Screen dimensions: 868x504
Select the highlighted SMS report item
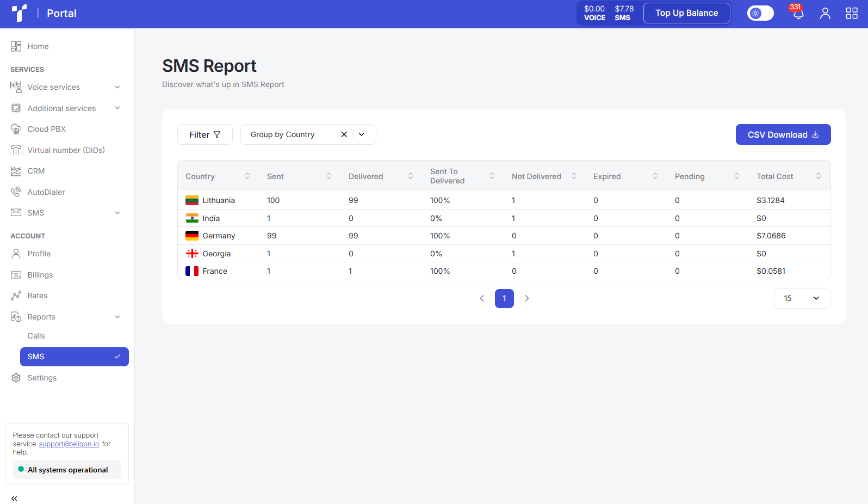pyautogui.click(x=75, y=357)
